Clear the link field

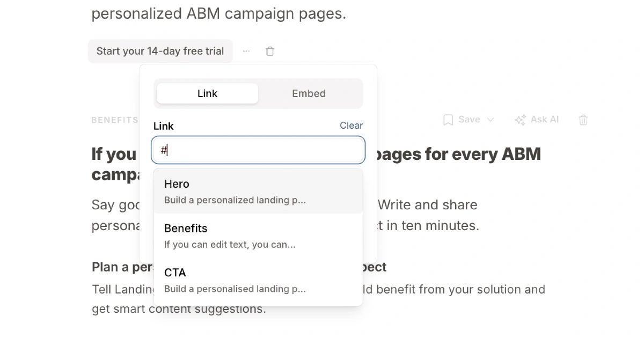tap(351, 126)
